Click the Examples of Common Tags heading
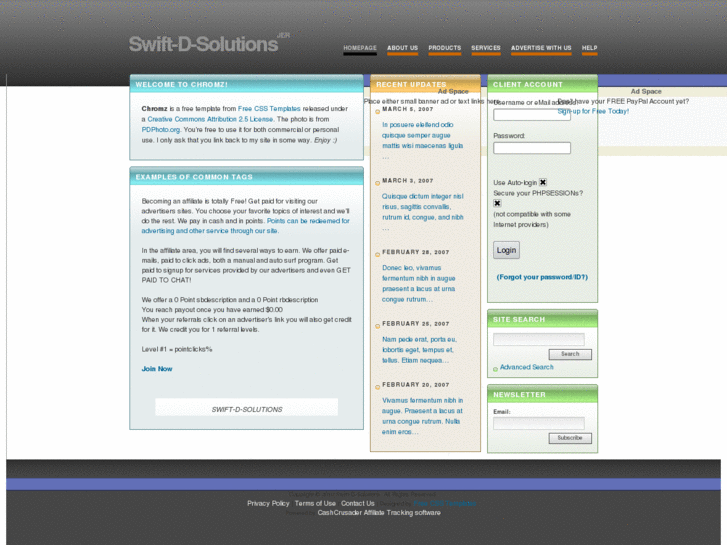727x545 pixels. click(194, 177)
